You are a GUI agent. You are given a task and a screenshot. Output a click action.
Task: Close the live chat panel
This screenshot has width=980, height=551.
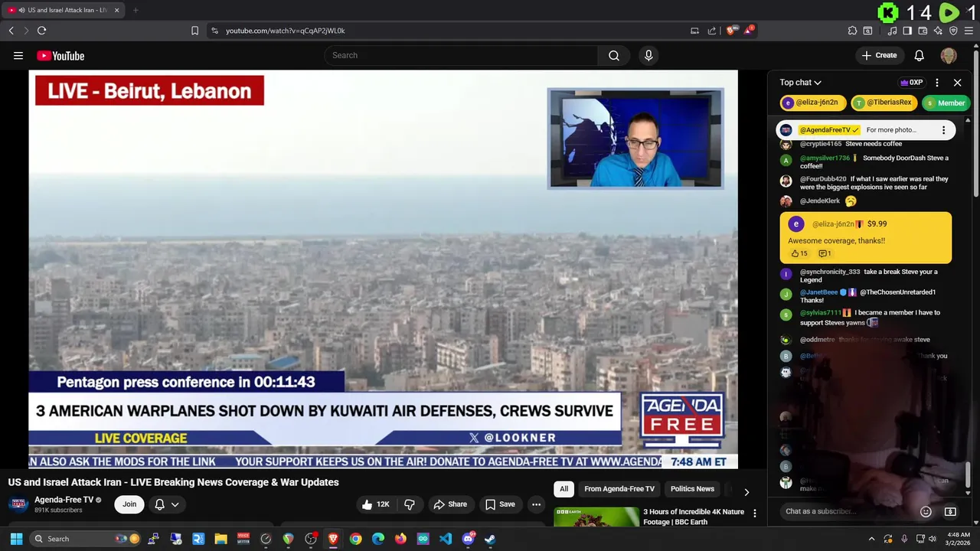957,83
